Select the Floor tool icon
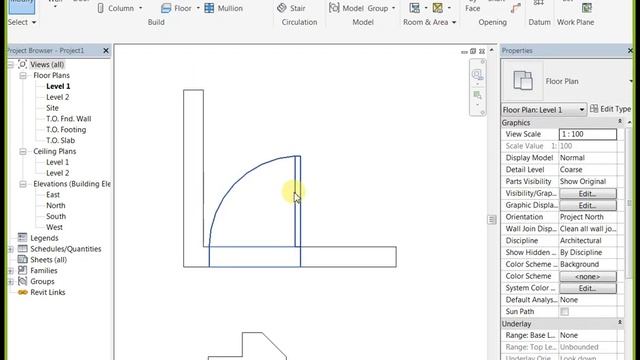 (x=166, y=8)
